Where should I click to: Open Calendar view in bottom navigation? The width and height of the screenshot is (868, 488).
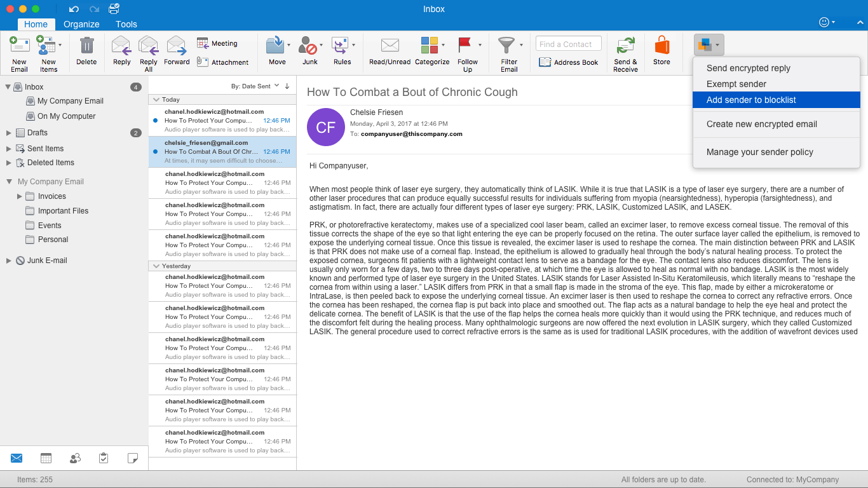click(46, 458)
